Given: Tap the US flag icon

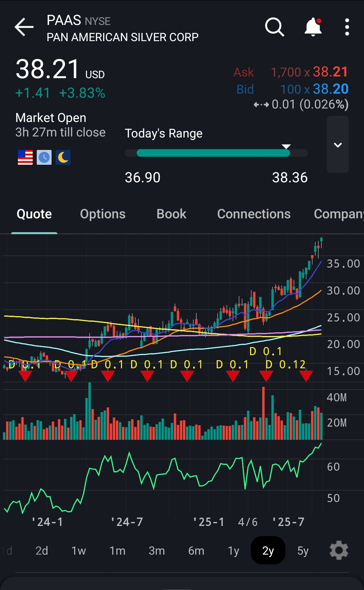Looking at the screenshot, I should [25, 157].
